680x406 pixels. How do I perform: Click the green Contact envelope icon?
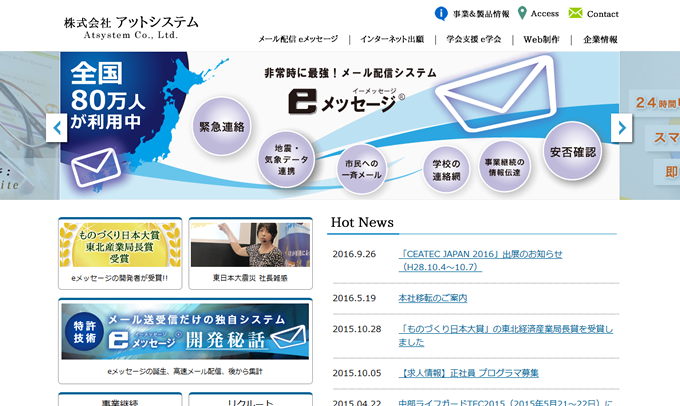pyautogui.click(x=575, y=13)
